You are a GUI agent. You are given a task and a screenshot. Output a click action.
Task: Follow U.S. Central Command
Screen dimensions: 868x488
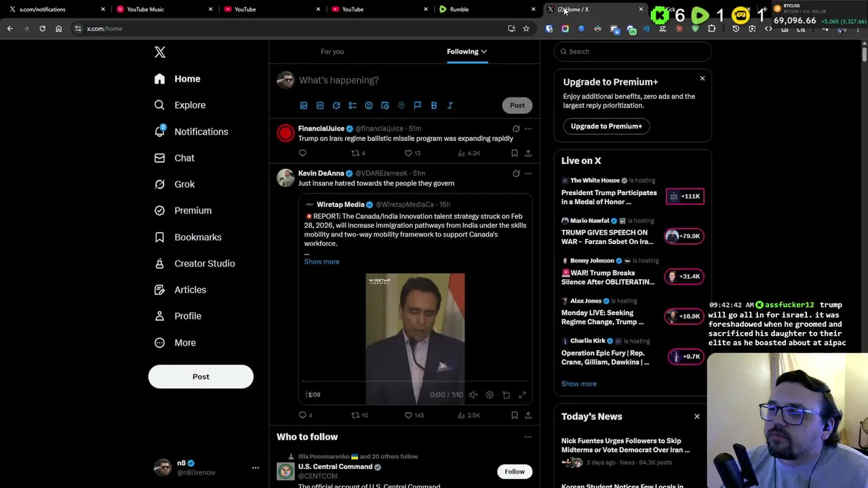(x=515, y=472)
